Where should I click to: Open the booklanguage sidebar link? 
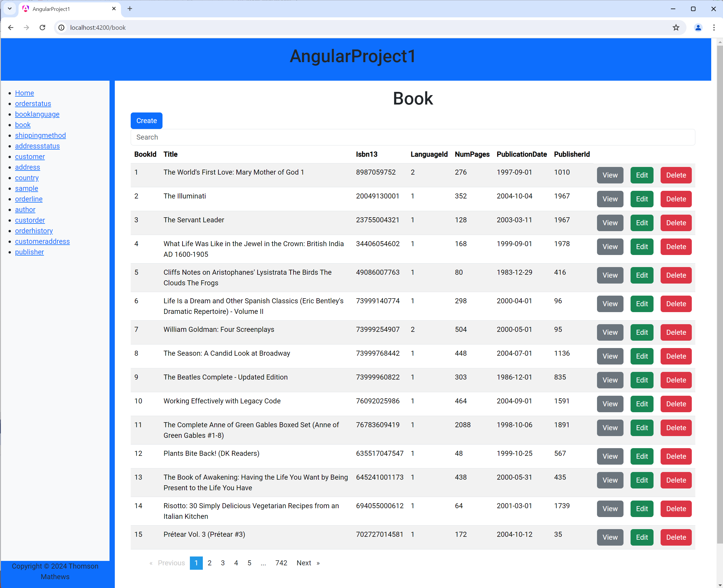37,114
